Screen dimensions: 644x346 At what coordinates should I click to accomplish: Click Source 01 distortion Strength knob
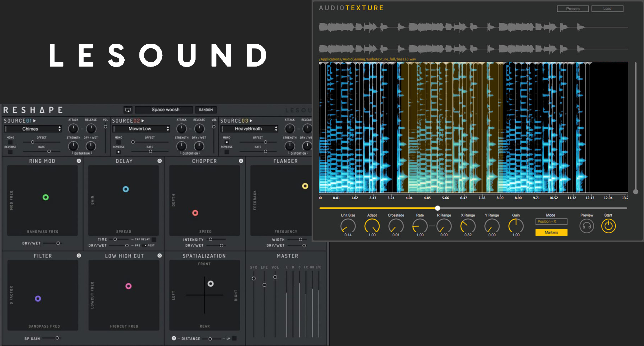point(73,146)
